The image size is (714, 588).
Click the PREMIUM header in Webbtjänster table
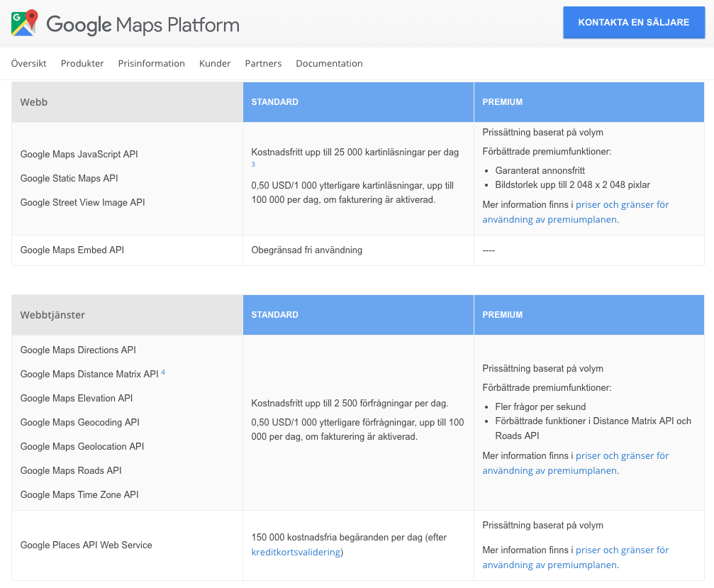click(x=589, y=315)
